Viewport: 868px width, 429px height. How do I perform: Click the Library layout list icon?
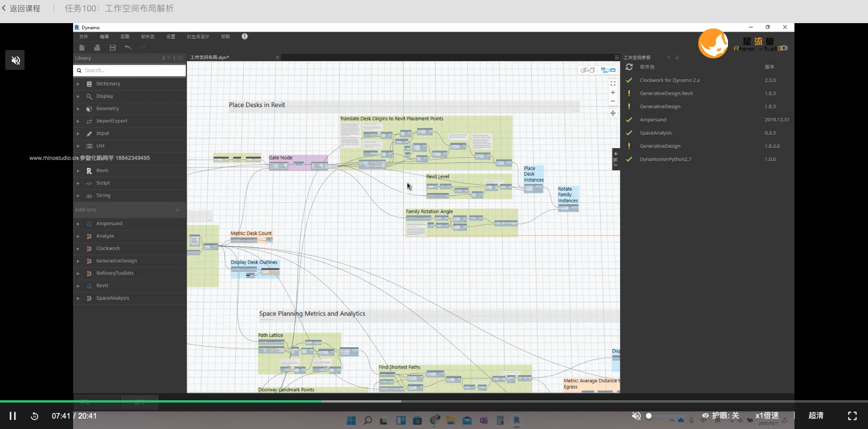(180, 58)
